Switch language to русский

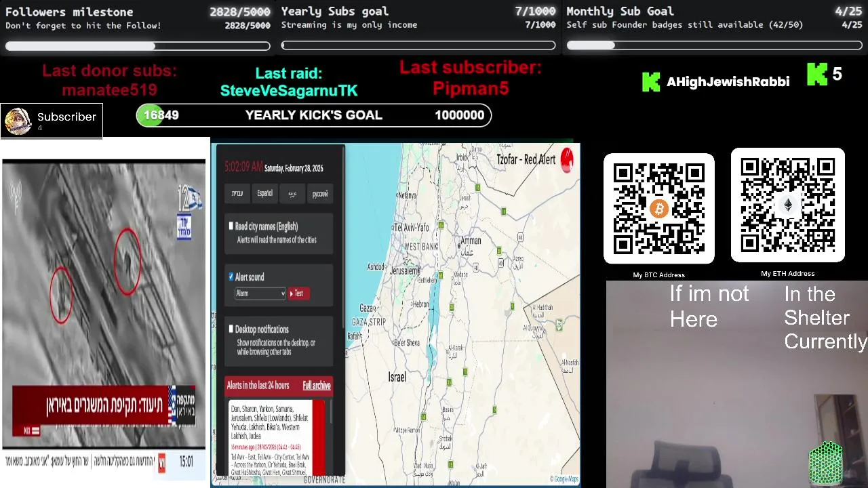320,194
